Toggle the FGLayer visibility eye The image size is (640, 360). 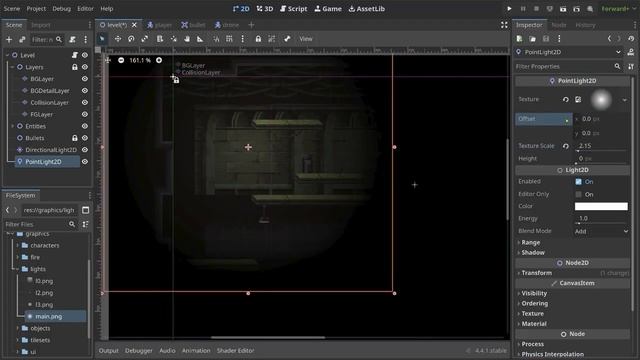[x=85, y=114]
